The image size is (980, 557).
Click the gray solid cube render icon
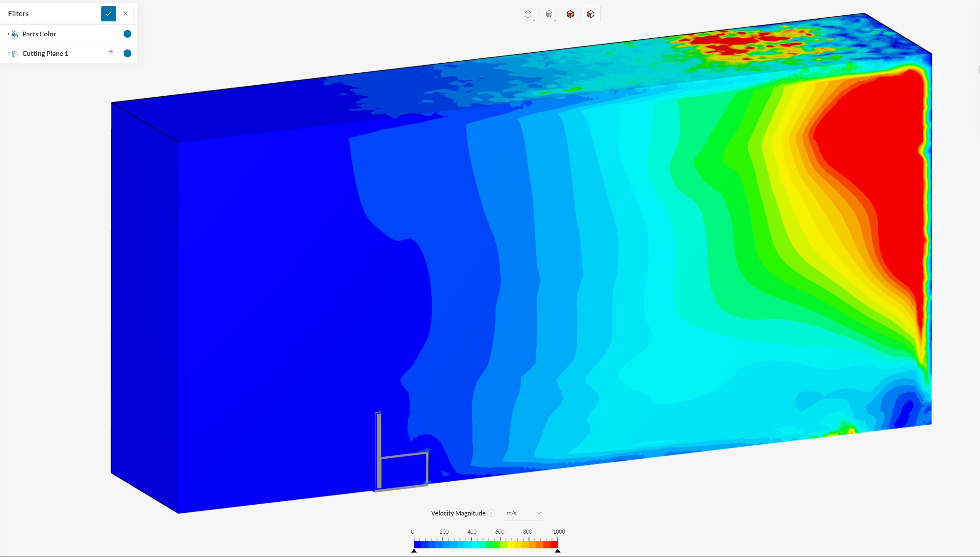coord(549,14)
